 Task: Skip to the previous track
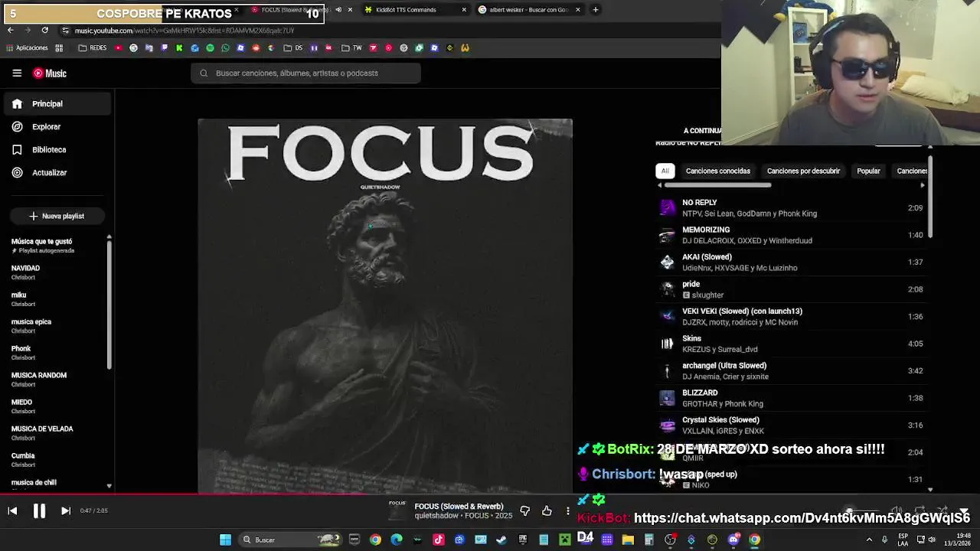pyautogui.click(x=12, y=510)
